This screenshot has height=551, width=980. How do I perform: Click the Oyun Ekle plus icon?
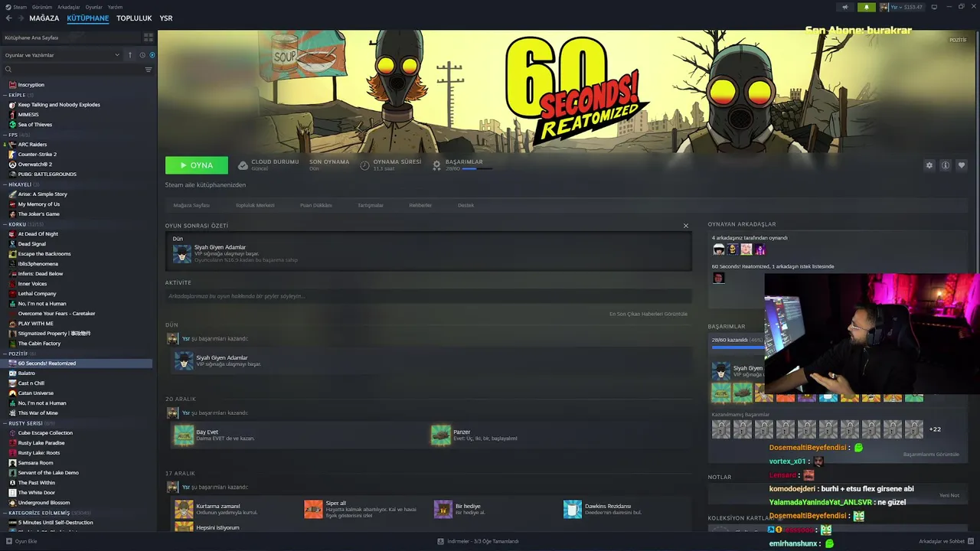pyautogui.click(x=8, y=541)
